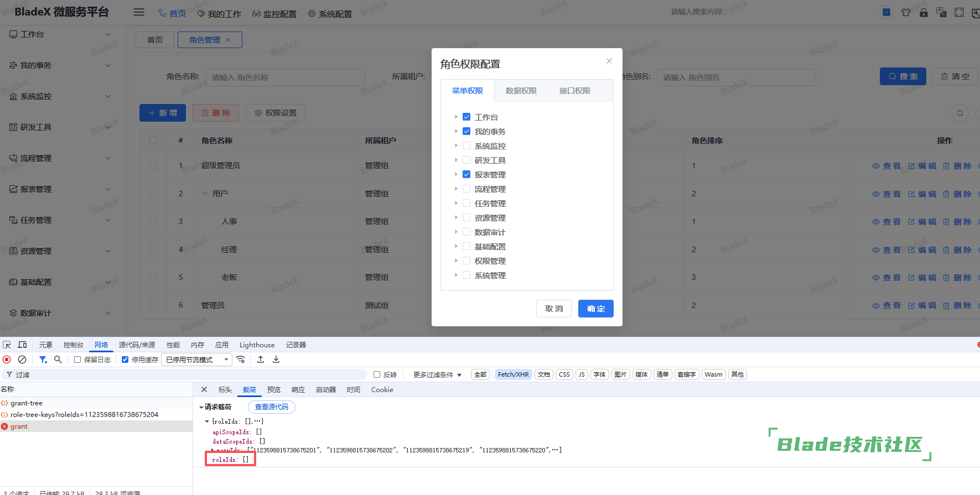Select the Fetch/XHR filter chip
The width and height of the screenshot is (980, 495).
tap(514, 374)
